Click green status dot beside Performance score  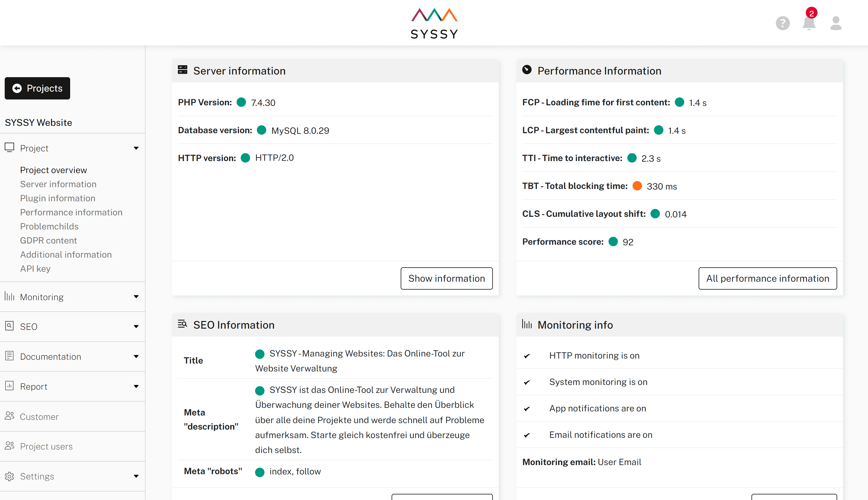(x=613, y=241)
